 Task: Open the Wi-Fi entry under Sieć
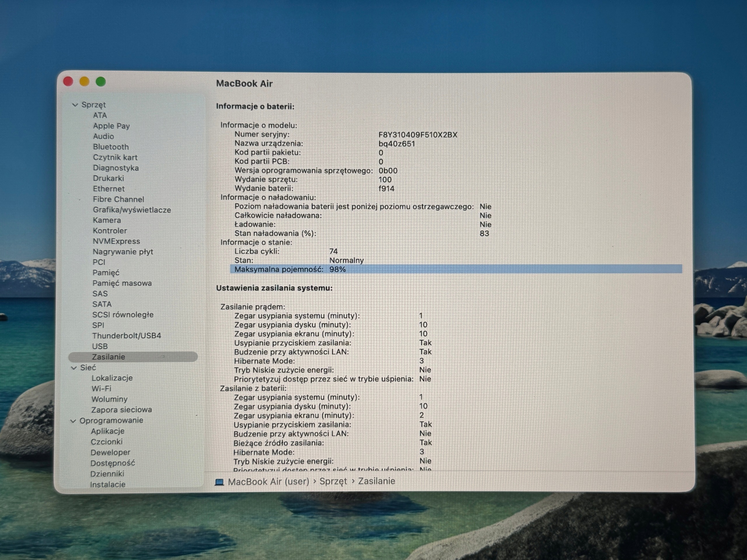pos(101,388)
